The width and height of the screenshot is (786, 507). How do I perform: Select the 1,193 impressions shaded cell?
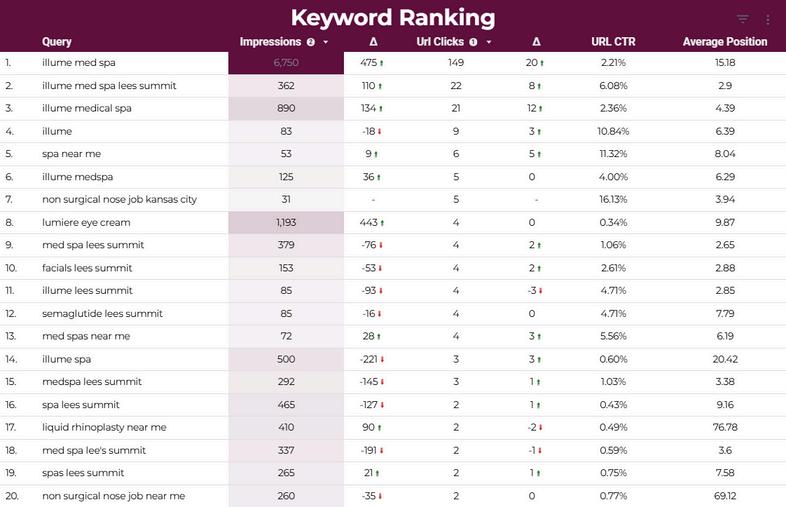[x=286, y=222]
